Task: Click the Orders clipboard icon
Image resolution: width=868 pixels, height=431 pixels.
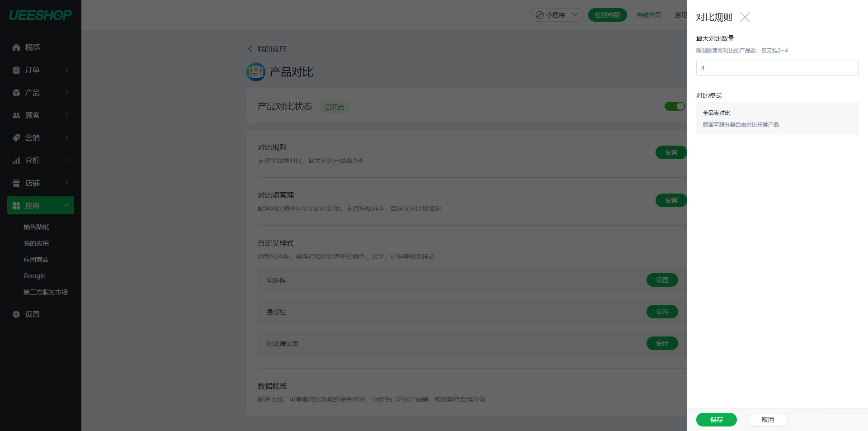Action: coord(16,70)
